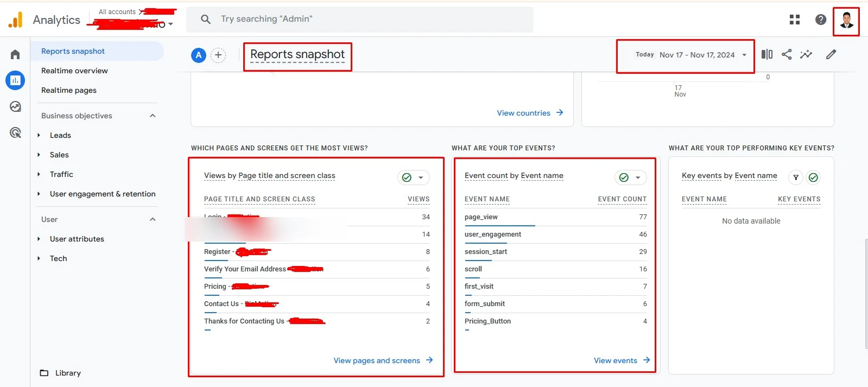Image resolution: width=868 pixels, height=387 pixels.
Task: Open the date range dropdown Nov 17, 2024
Action: click(x=692, y=55)
